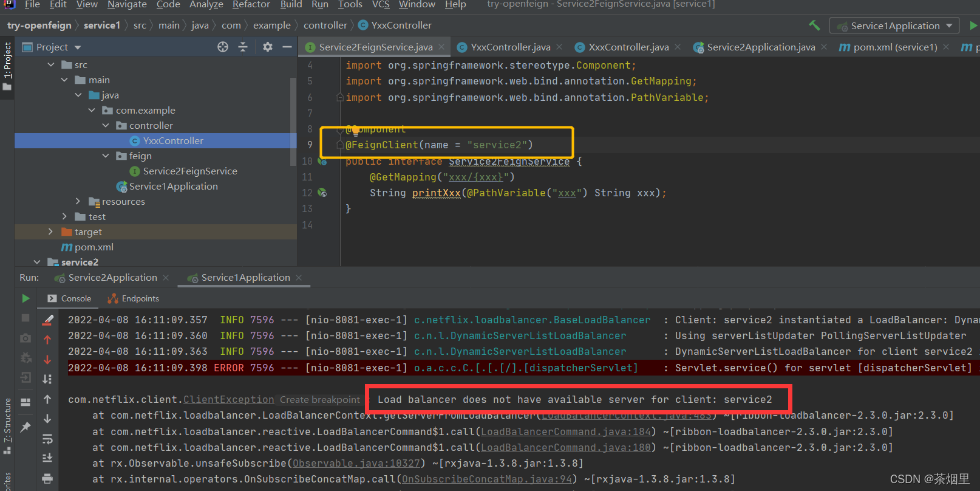980x491 pixels.
Task: Click the dump threads camera icon
Action: [26, 338]
